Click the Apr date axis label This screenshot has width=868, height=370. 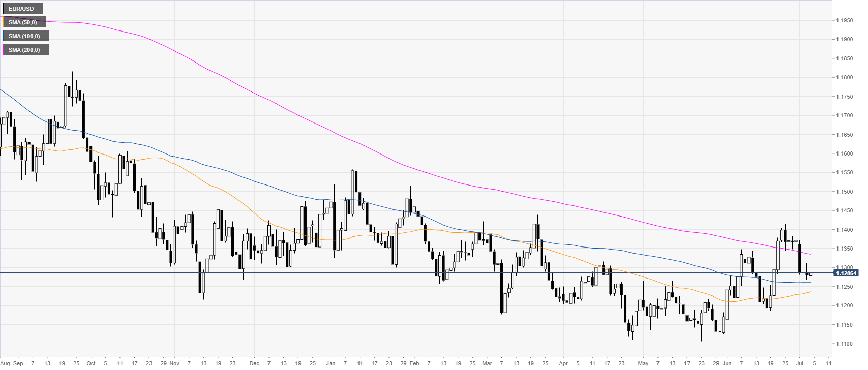(x=563, y=363)
